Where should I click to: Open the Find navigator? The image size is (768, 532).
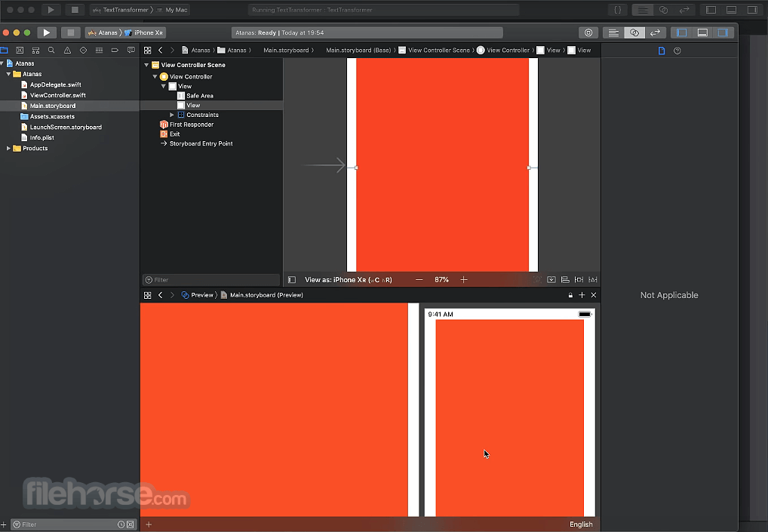[x=51, y=49]
